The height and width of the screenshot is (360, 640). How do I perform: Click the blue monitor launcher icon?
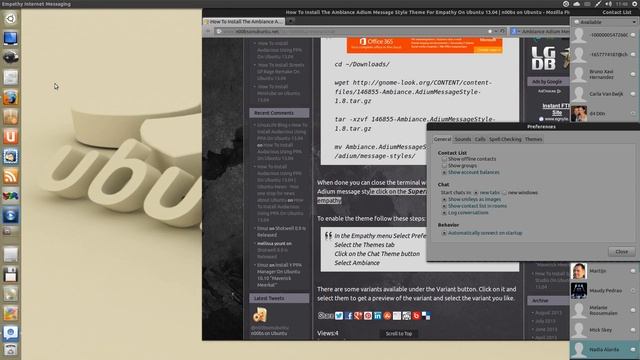(10, 38)
